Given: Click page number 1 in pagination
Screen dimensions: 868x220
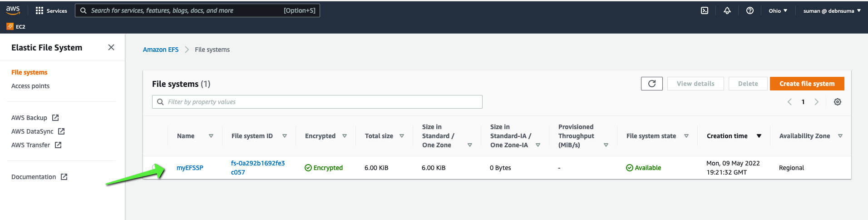Looking at the screenshot, I should (x=803, y=102).
